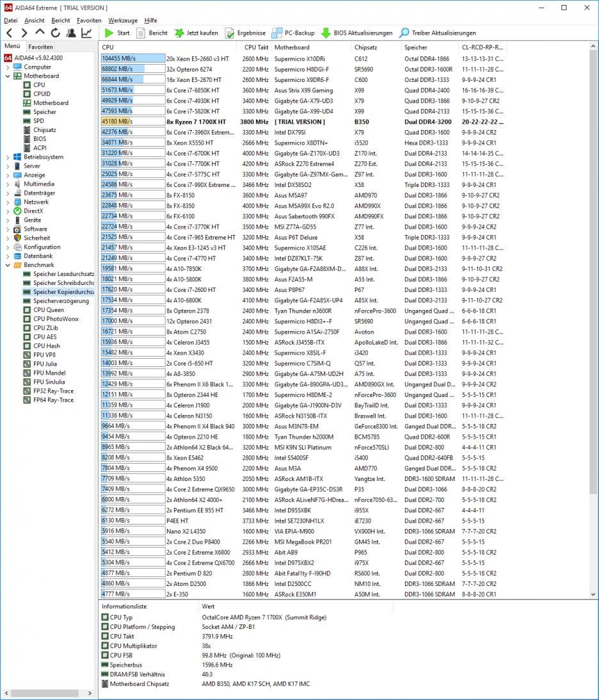Select the Konfiguration tree item
This screenshot has width=599, height=700.
pos(37,247)
